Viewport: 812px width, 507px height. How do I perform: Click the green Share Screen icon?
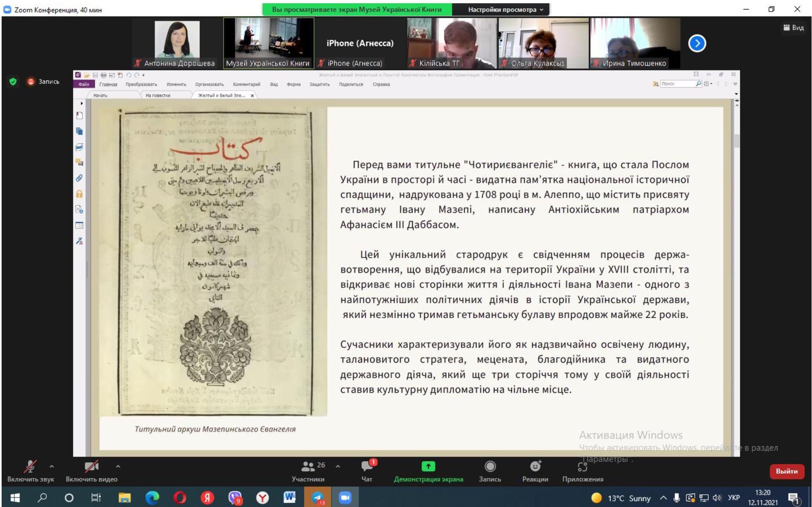tap(428, 467)
